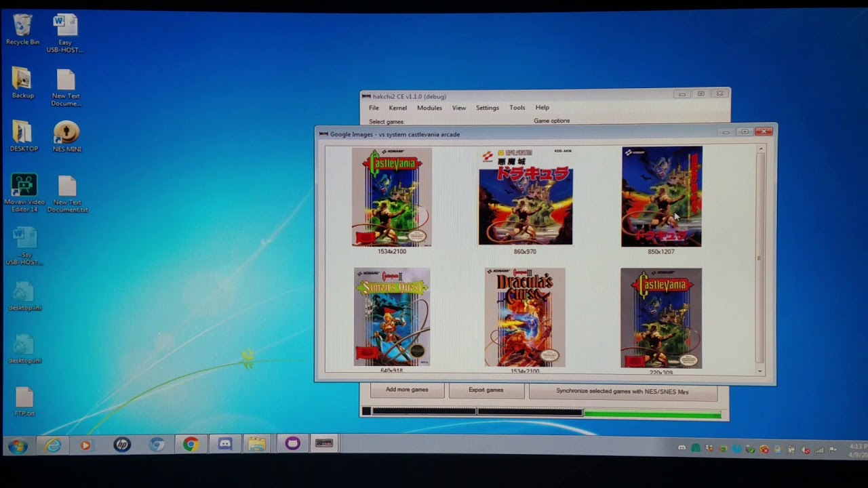Screen dimensions: 868x488
Task: Select the Movavi Video Editor 14 shortcut
Action: tap(24, 193)
